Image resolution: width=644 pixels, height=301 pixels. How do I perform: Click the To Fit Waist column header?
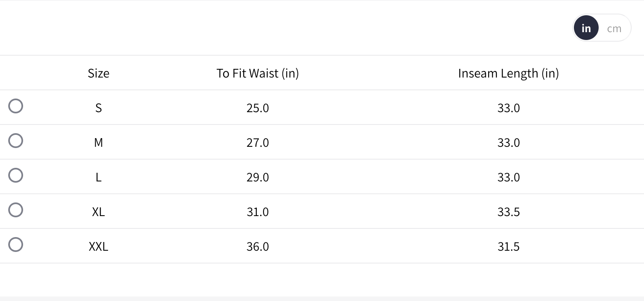258,73
